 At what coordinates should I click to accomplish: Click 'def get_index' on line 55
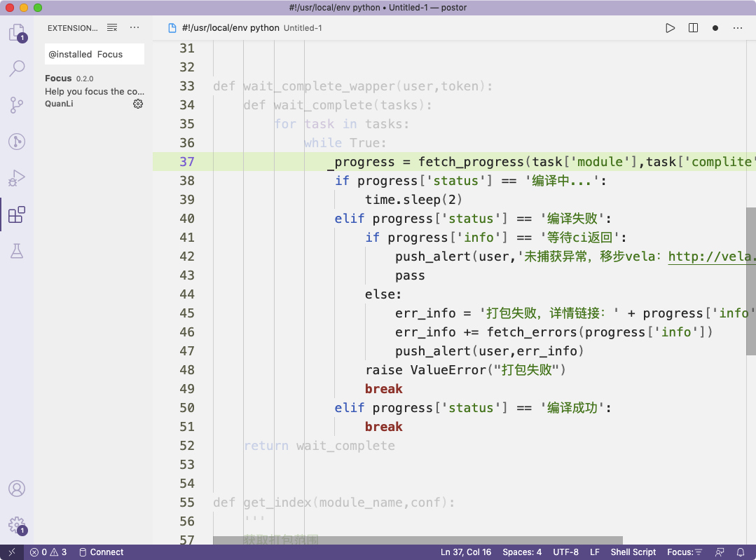point(262,503)
